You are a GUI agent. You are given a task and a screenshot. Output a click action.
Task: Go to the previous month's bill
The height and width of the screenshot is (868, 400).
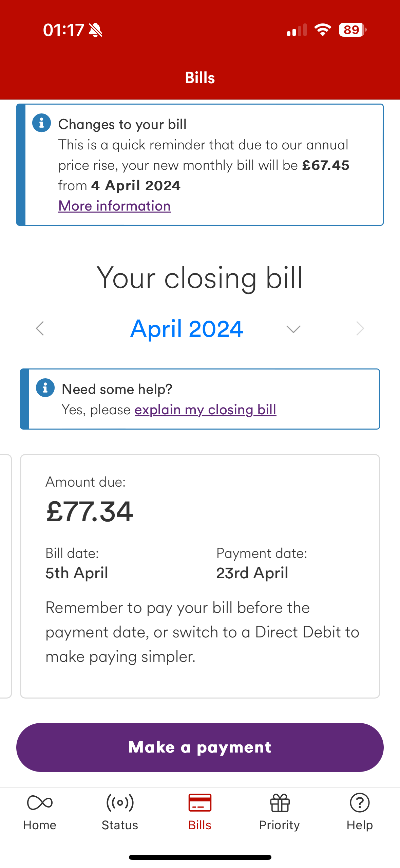[x=40, y=328]
